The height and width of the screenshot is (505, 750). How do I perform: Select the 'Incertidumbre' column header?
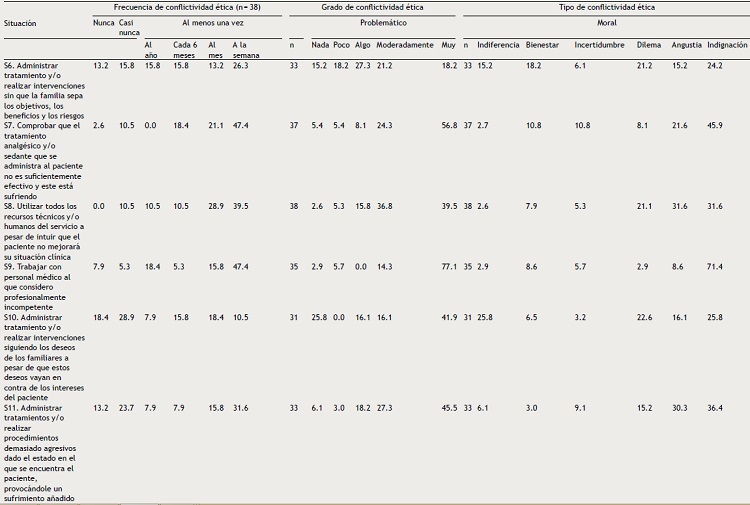599,45
